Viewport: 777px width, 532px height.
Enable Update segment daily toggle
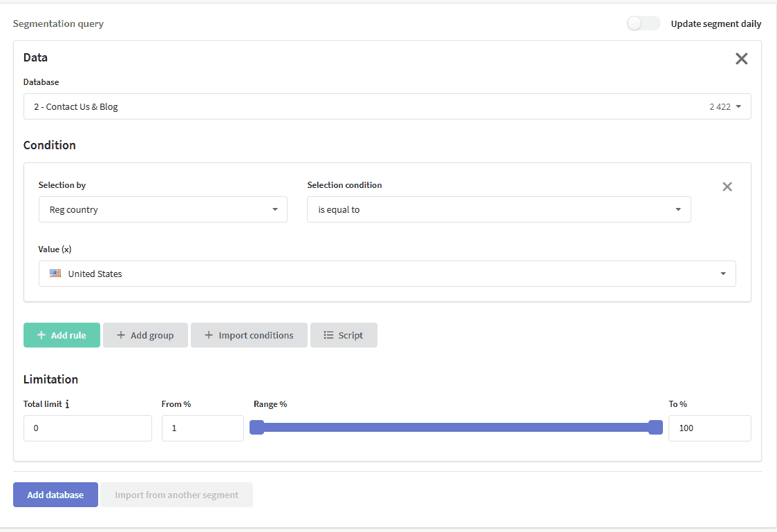click(x=643, y=23)
